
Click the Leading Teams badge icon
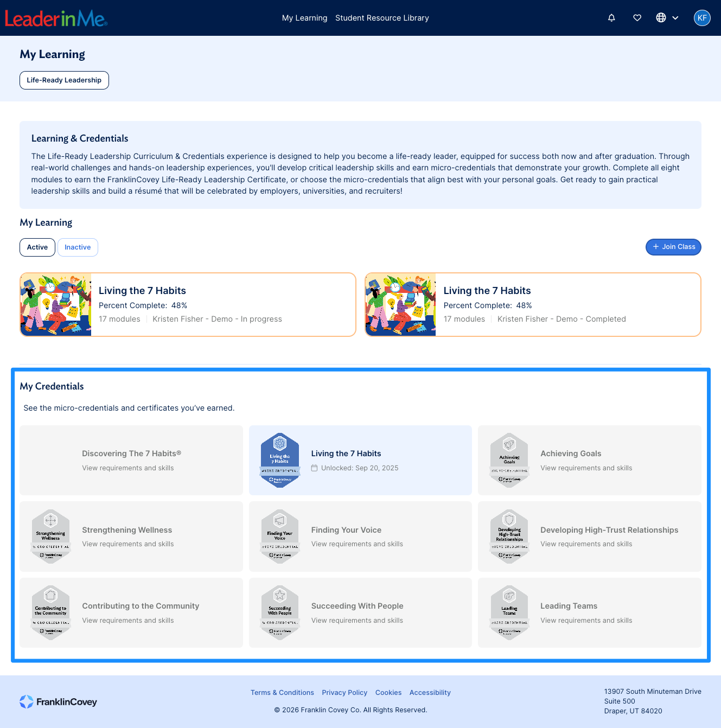509,612
